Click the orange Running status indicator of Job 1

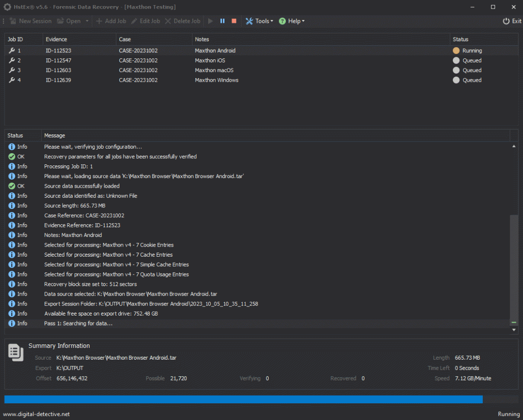pos(456,51)
